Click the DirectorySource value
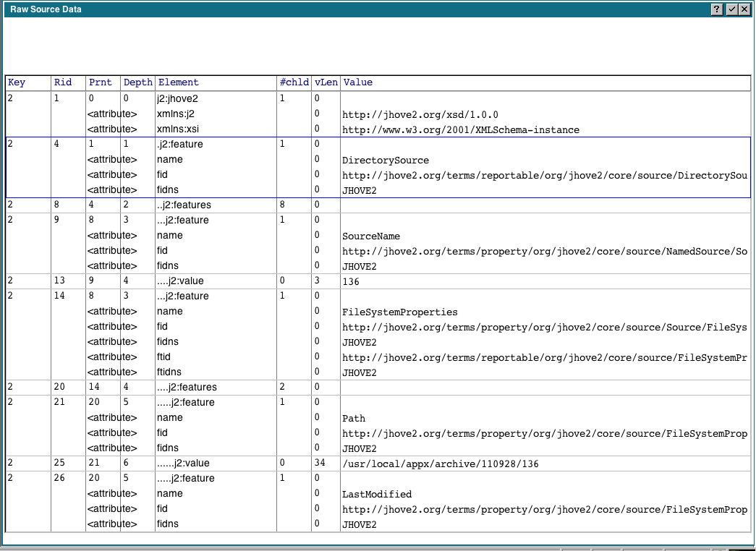 pos(385,160)
